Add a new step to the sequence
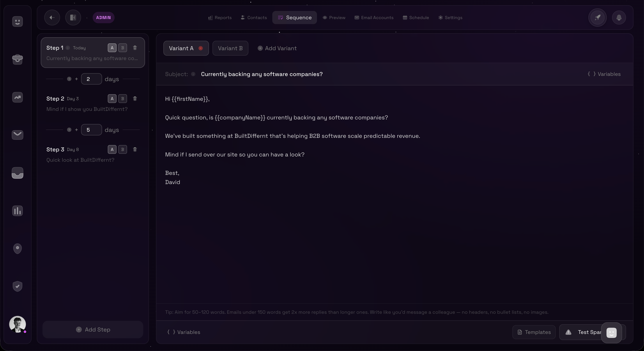This screenshot has height=351, width=644. [x=93, y=330]
